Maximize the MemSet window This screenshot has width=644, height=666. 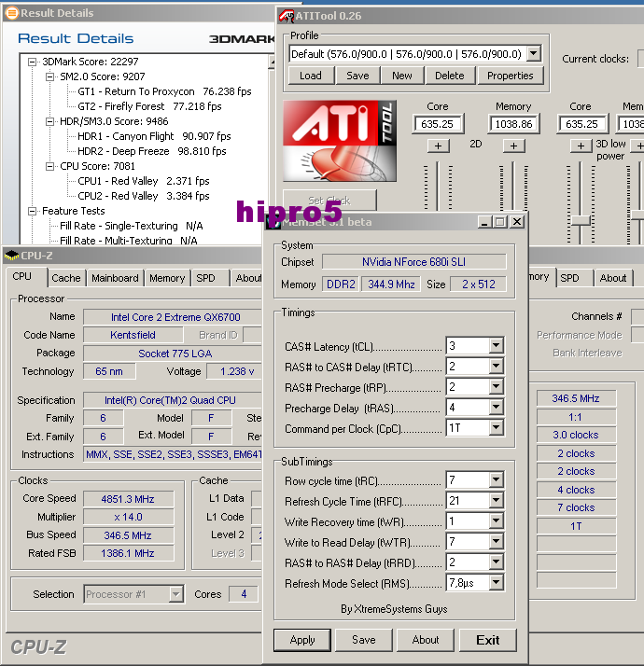[x=500, y=222]
